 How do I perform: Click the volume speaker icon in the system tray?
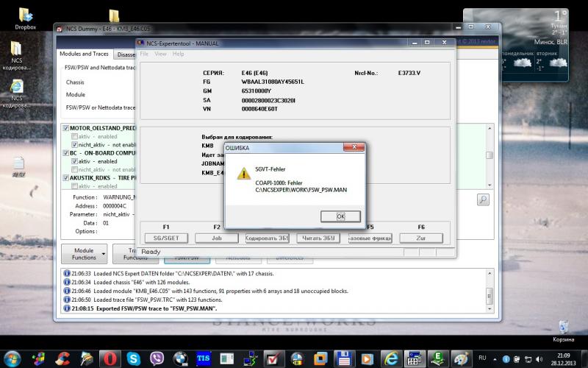point(539,358)
